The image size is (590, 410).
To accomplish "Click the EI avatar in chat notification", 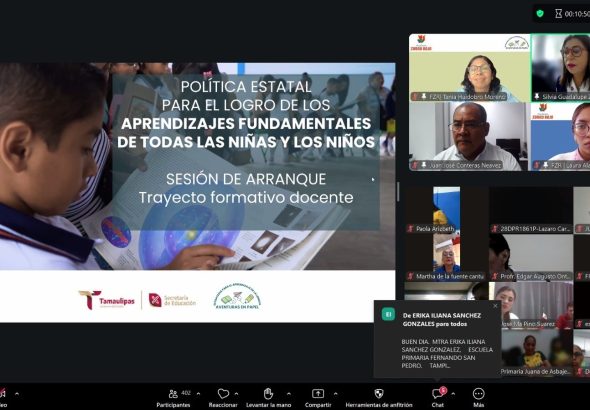I will 388,314.
